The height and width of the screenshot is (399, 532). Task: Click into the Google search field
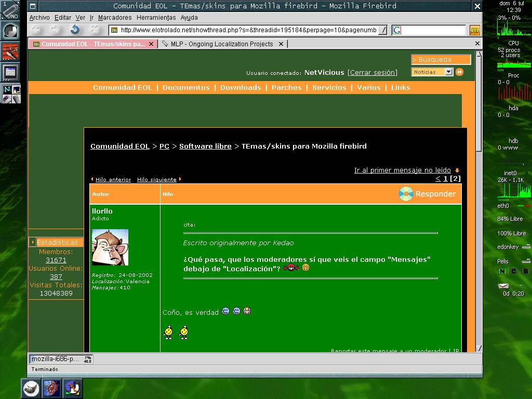coord(434,30)
